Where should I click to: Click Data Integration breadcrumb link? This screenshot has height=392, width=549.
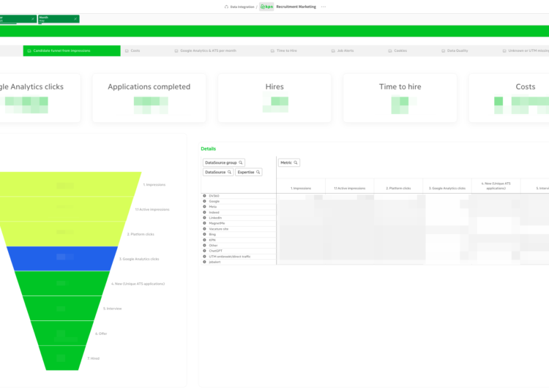(242, 7)
